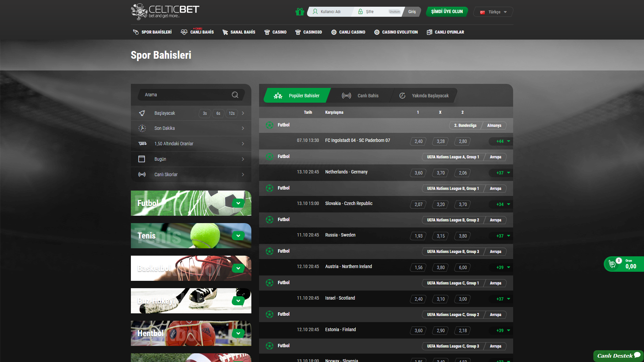Click the green gift box icon
644x362 pixels.
299,12
